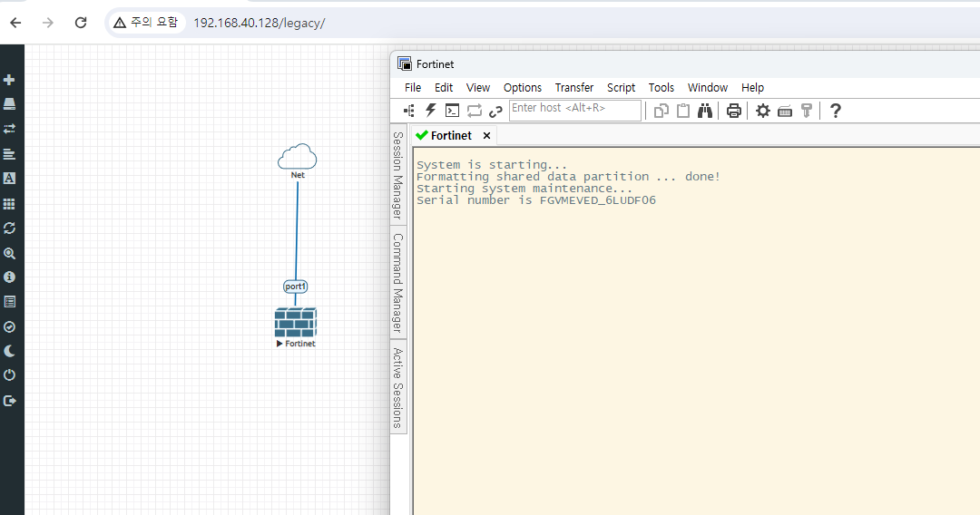This screenshot has height=515, width=980.
Task: Expand the Session Manager side panel tab
Action: point(398,175)
